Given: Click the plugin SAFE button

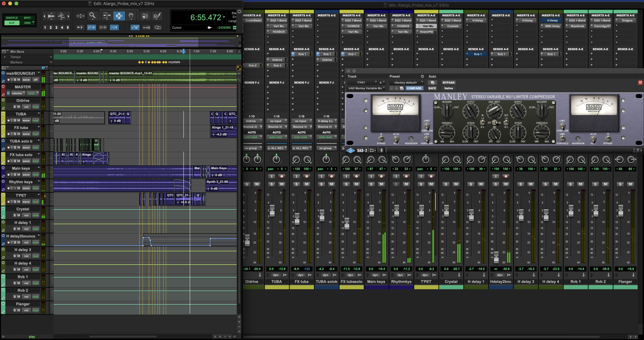Looking at the screenshot, I should pyautogui.click(x=432, y=88).
